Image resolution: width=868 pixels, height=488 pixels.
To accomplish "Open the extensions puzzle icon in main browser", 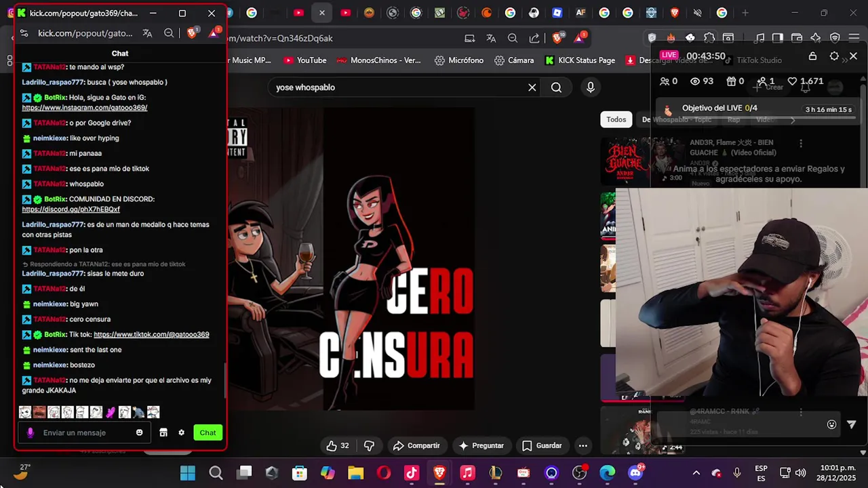I will (x=709, y=39).
